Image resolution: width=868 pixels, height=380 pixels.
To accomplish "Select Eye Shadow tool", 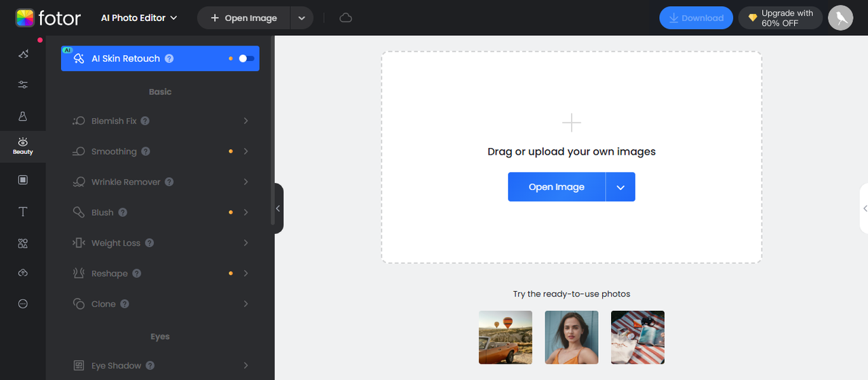I will point(160,366).
